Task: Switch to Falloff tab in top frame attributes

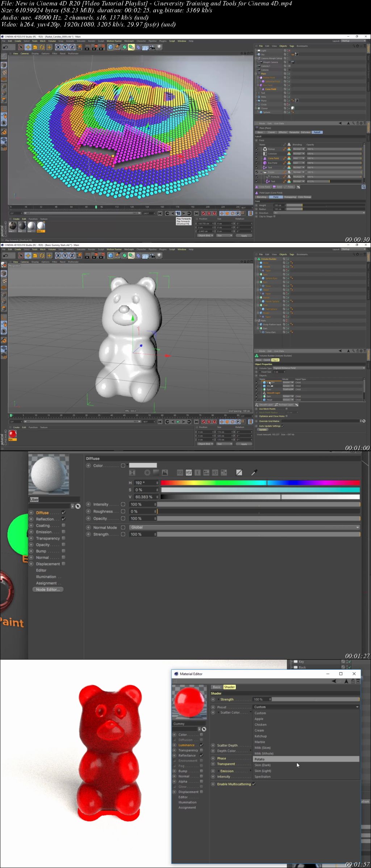Action: coord(317,132)
